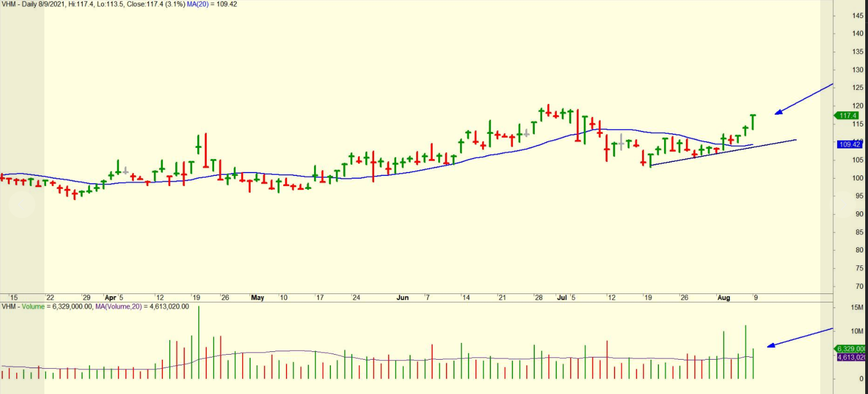Viewport: 868px width, 394px height.
Task: Click the latest green candle at the far right
Action: click(753, 122)
